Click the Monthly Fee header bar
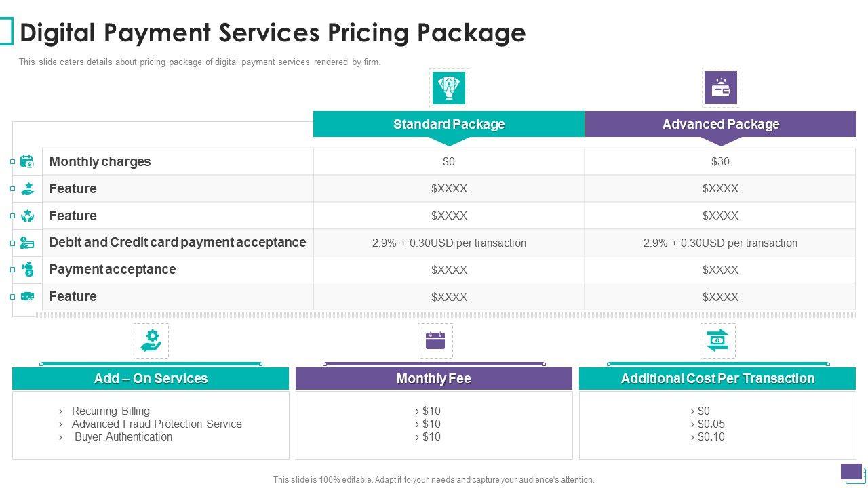Screen dimensions: 868x488 434,379
